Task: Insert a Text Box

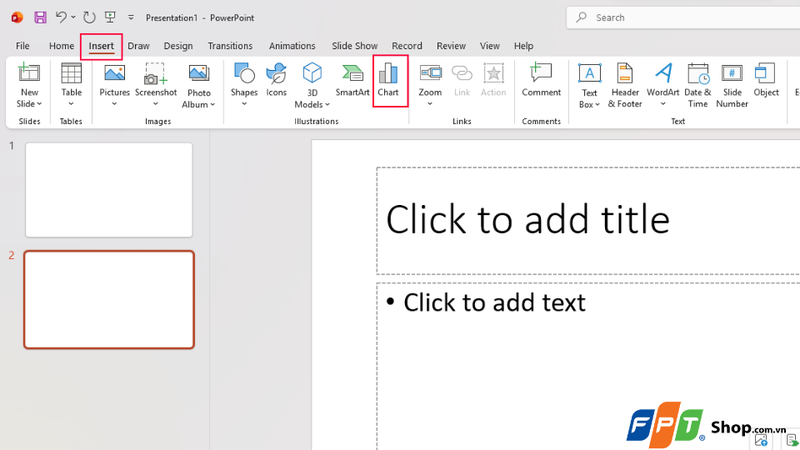Action: click(589, 85)
